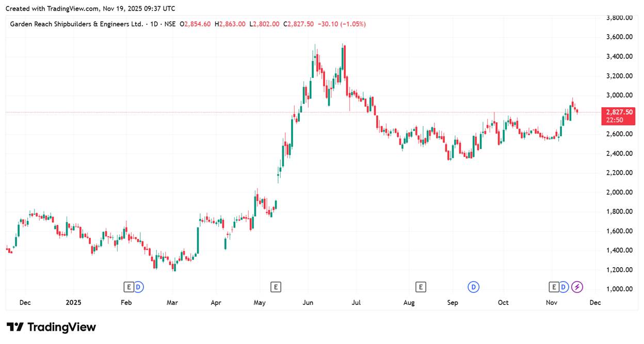Screen dimensions: 644x344
Task: Click the September dividend D marker
Action: click(473, 287)
